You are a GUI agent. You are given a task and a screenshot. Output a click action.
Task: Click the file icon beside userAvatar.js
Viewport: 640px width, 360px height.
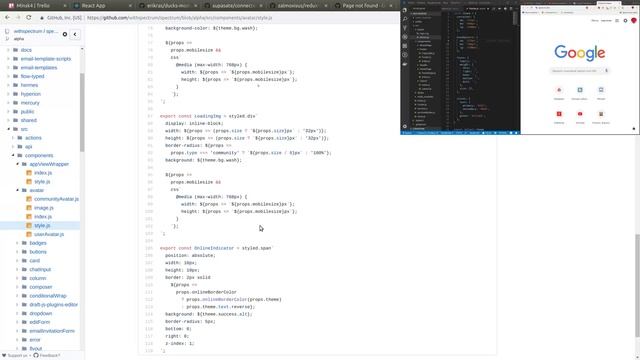(x=29, y=234)
